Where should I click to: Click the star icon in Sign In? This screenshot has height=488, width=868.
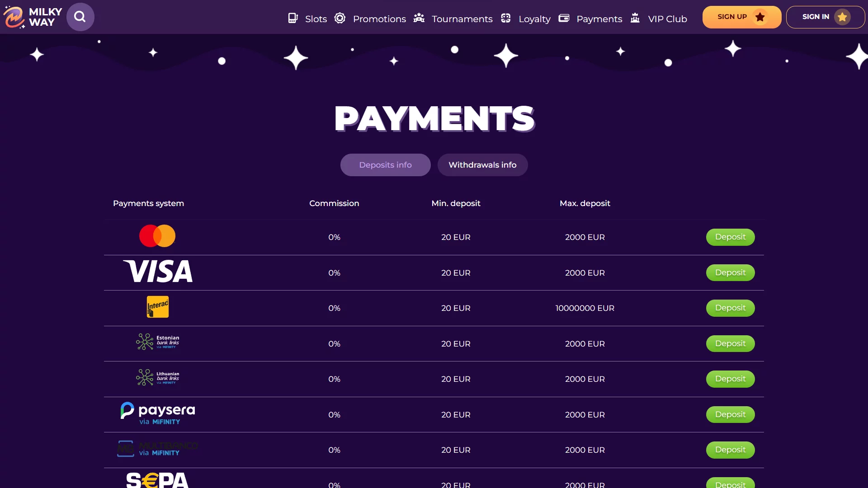842,17
